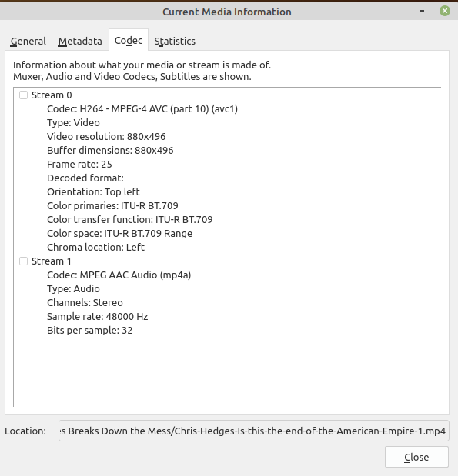Switch to the General tab

pyautogui.click(x=28, y=41)
